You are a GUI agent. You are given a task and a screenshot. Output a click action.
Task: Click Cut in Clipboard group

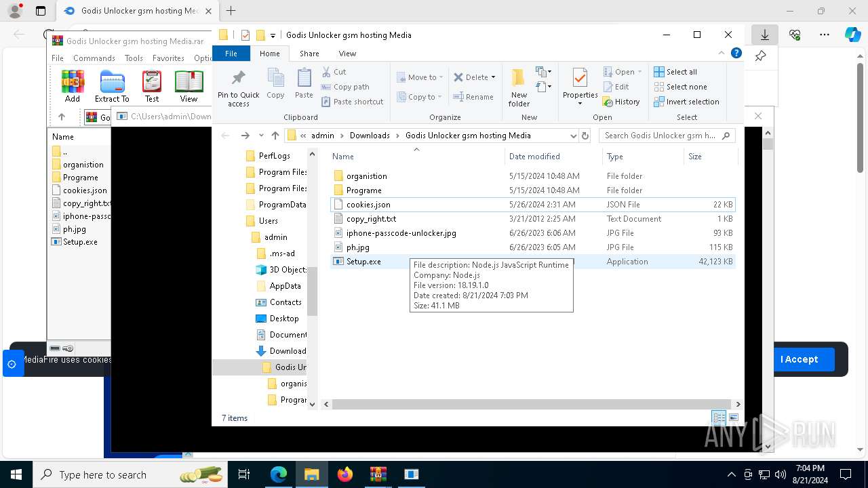pos(334,72)
